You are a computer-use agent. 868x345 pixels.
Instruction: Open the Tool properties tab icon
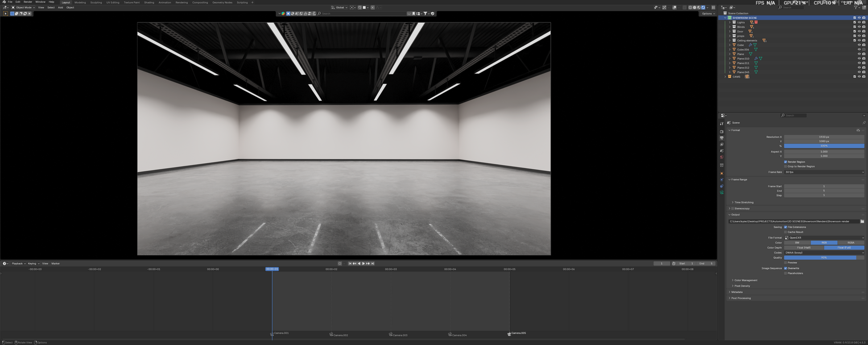(x=722, y=124)
